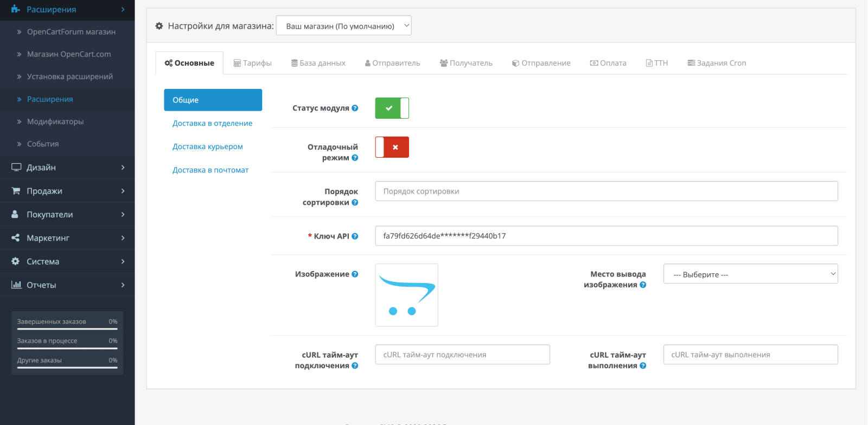Screen dimensions: 868x425
Task: Click help icon next to Изображение label
Action: (355, 274)
